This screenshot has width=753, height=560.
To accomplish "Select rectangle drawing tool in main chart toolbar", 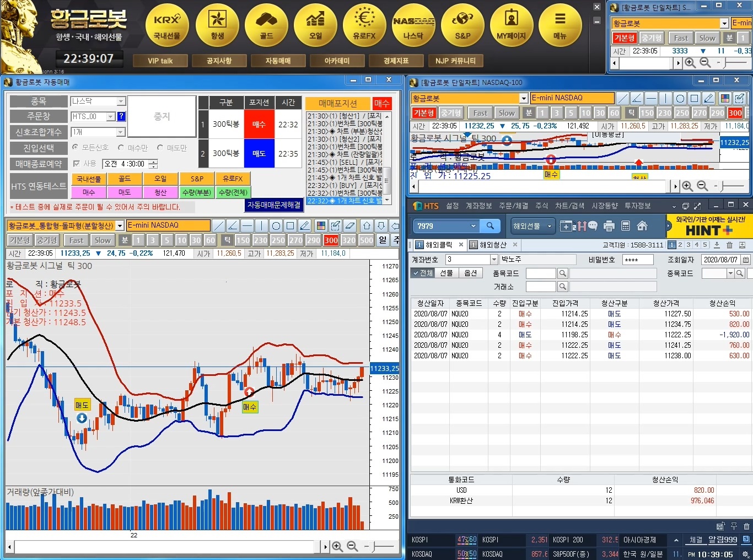I will (x=291, y=225).
